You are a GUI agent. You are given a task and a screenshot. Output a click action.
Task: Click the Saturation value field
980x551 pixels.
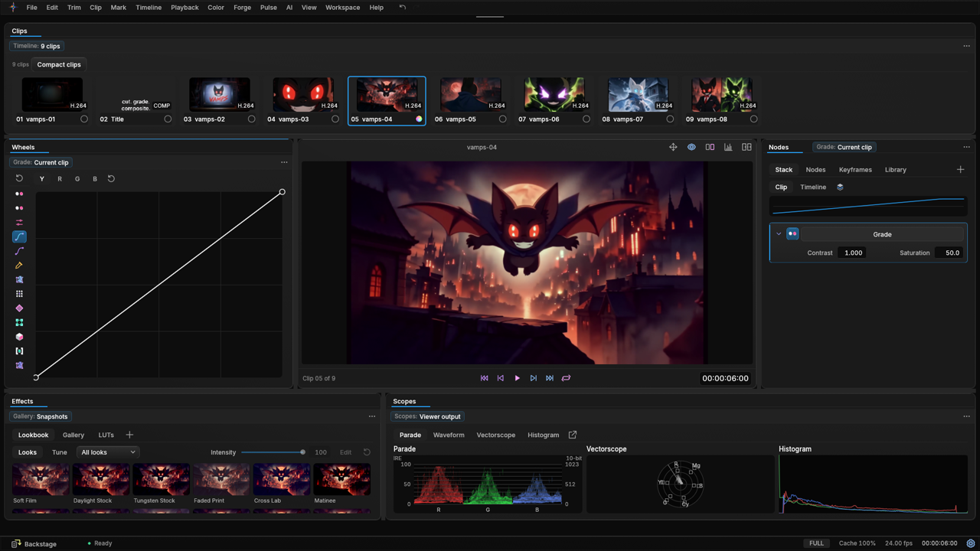950,253
